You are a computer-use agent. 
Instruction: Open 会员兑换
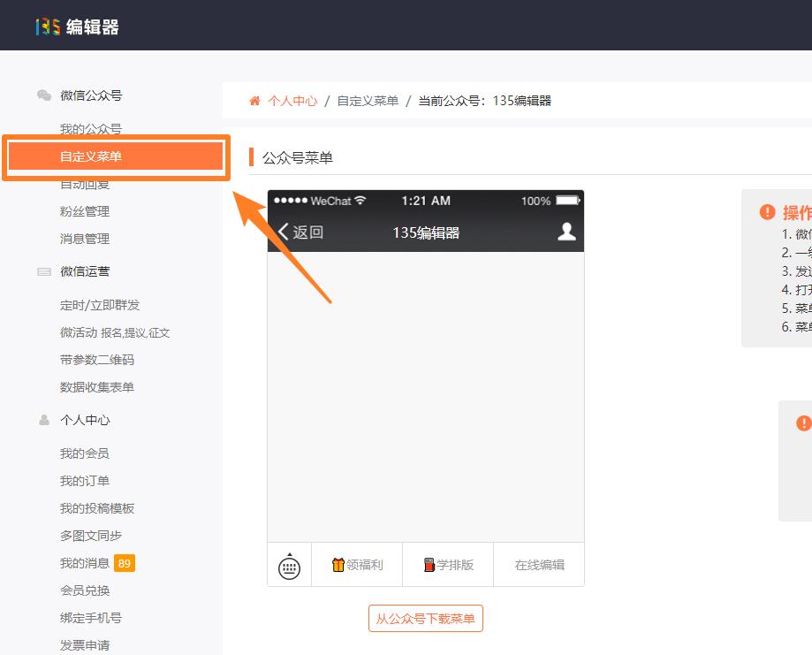pos(85,590)
